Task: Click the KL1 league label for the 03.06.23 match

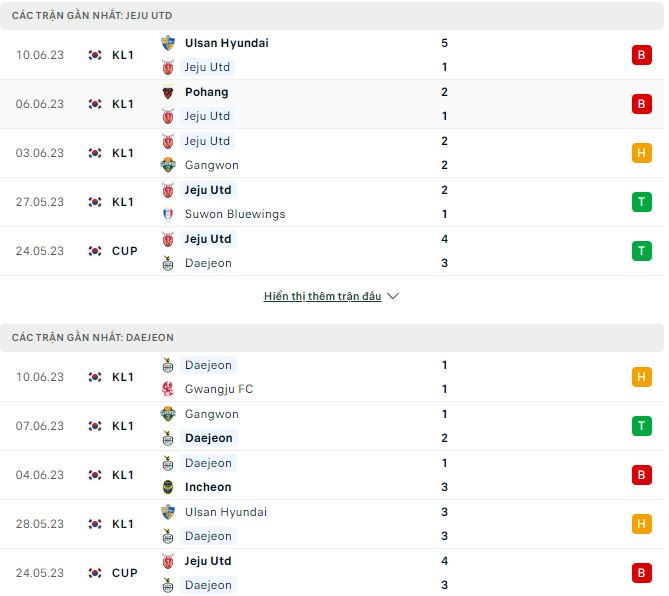Action: tap(123, 153)
